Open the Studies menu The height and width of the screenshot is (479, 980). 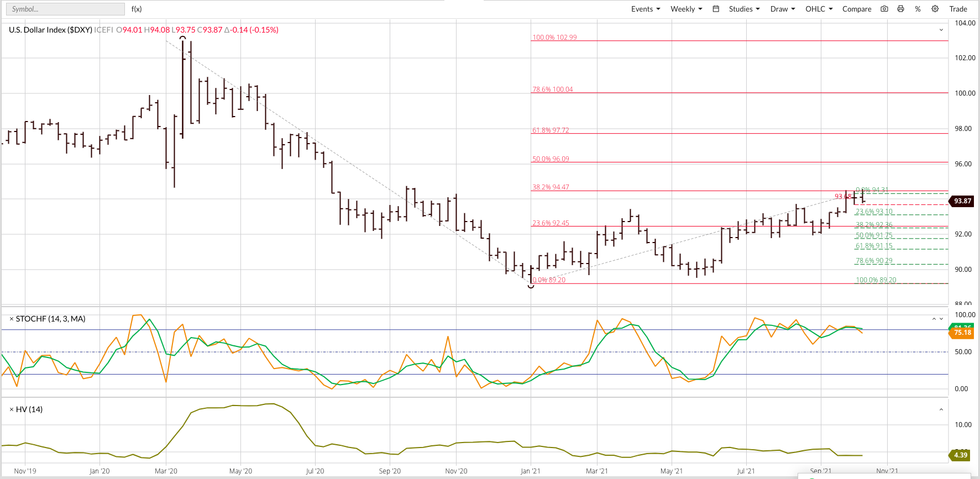click(744, 9)
